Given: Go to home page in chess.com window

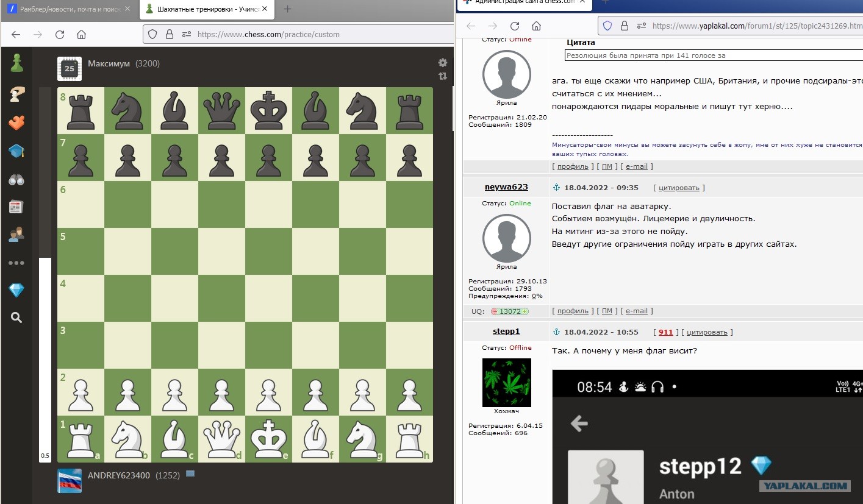Looking at the screenshot, I should [82, 34].
